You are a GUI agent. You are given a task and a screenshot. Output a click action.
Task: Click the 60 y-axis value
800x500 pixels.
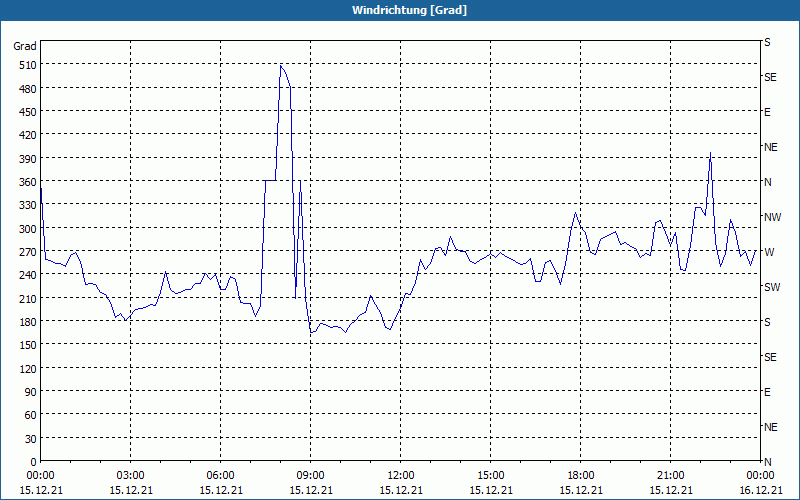pyautogui.click(x=31, y=415)
